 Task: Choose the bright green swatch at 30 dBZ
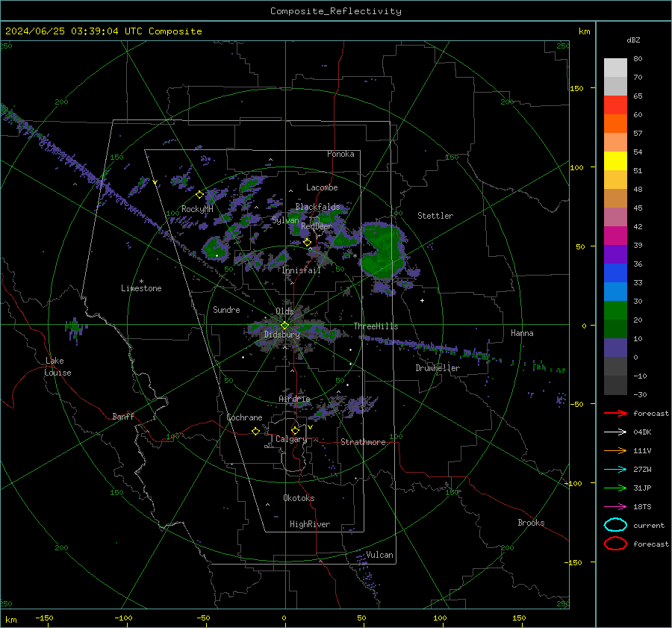[615, 310]
